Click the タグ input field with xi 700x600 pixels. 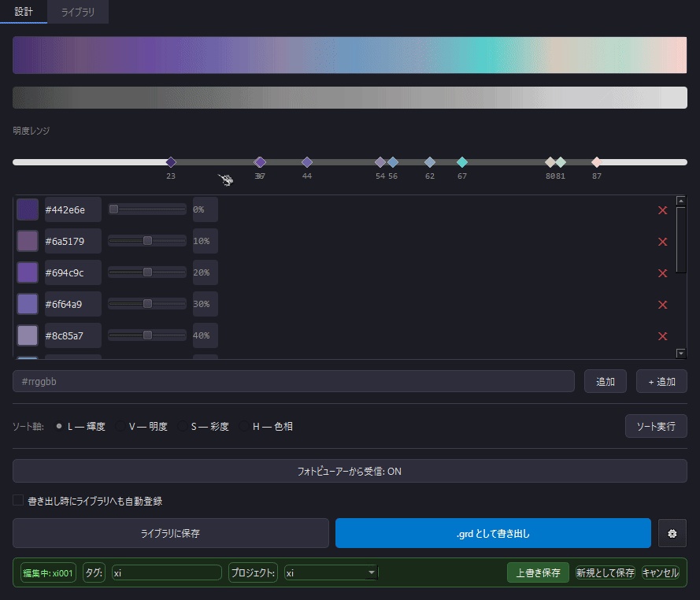pos(166,572)
